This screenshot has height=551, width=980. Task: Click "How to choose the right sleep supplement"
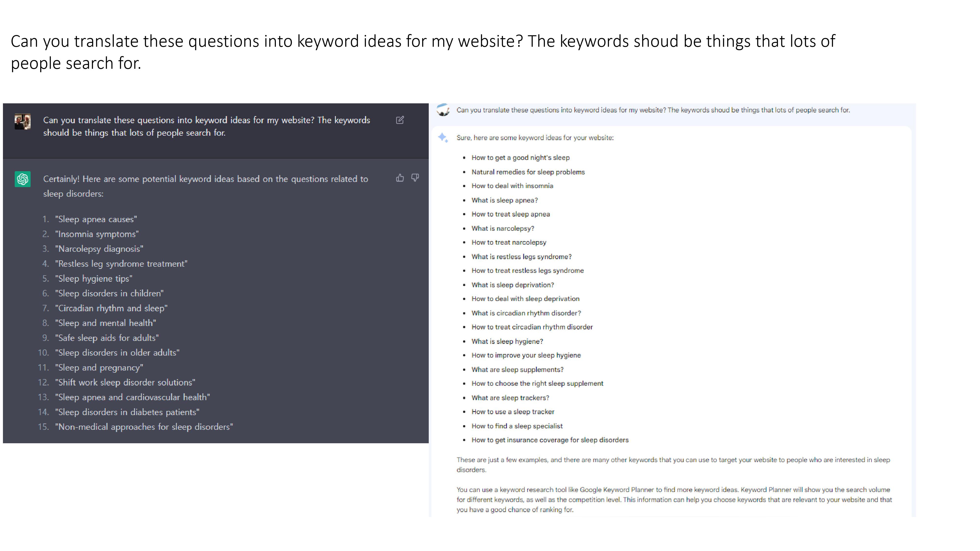[x=537, y=384]
